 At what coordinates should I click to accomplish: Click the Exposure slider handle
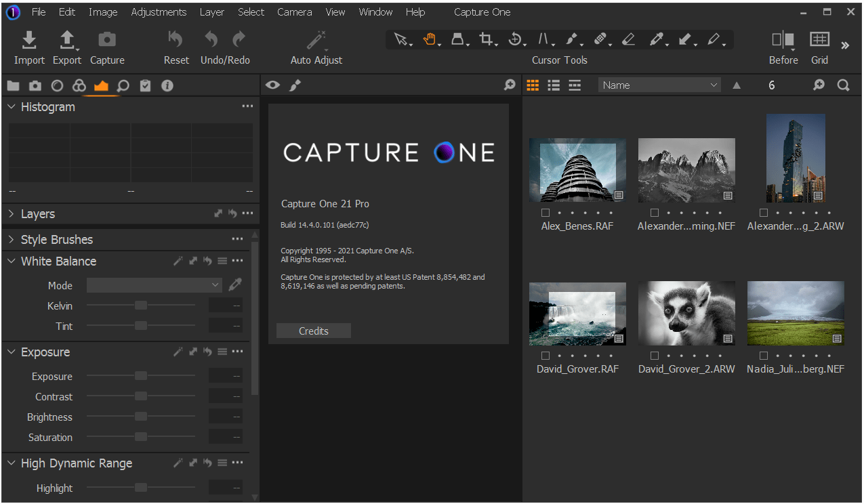click(x=141, y=376)
